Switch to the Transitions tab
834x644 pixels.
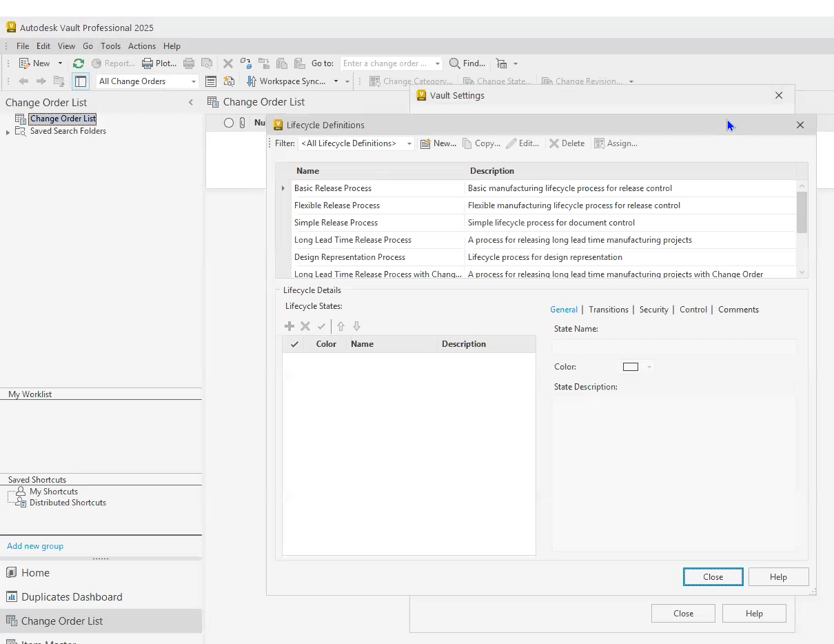pos(609,310)
